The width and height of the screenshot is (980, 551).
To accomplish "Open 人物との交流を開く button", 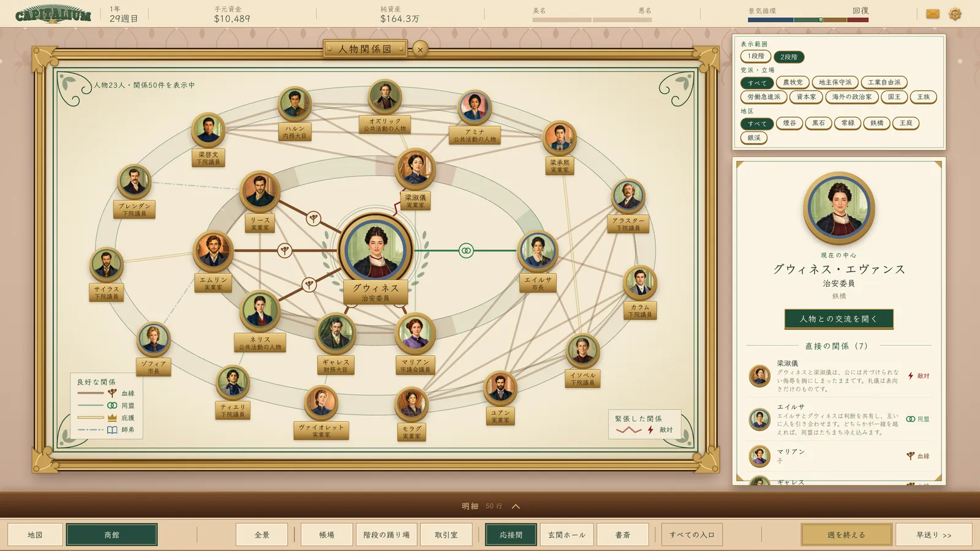I will click(839, 319).
